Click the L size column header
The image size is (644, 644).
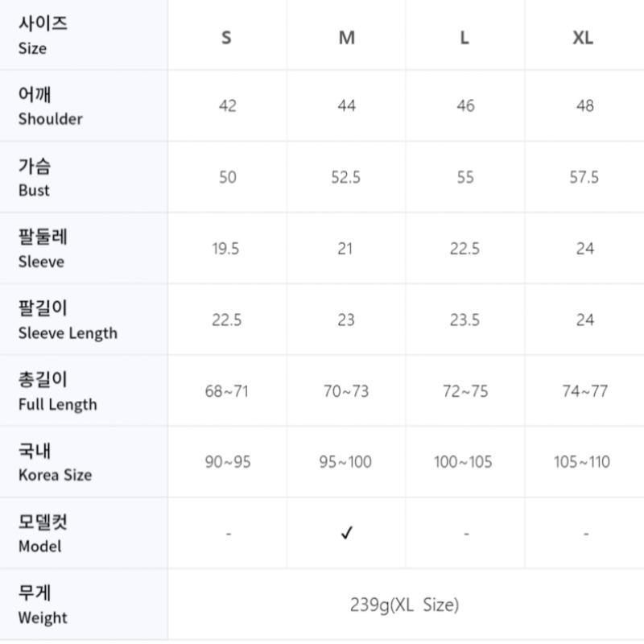pos(464,38)
